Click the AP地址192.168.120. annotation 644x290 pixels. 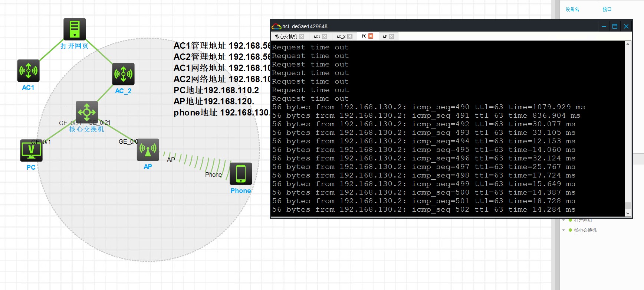(214, 101)
